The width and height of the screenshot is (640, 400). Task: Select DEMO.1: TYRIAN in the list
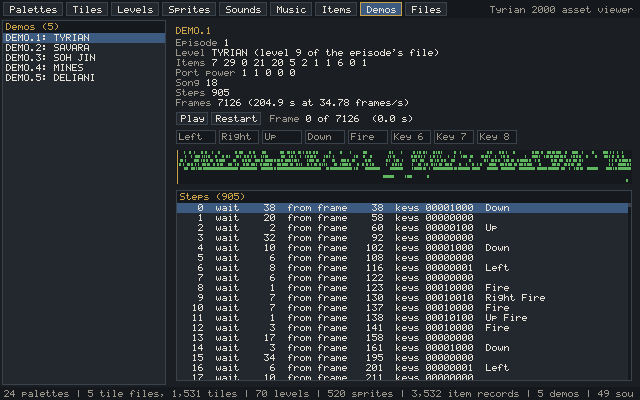pos(84,38)
